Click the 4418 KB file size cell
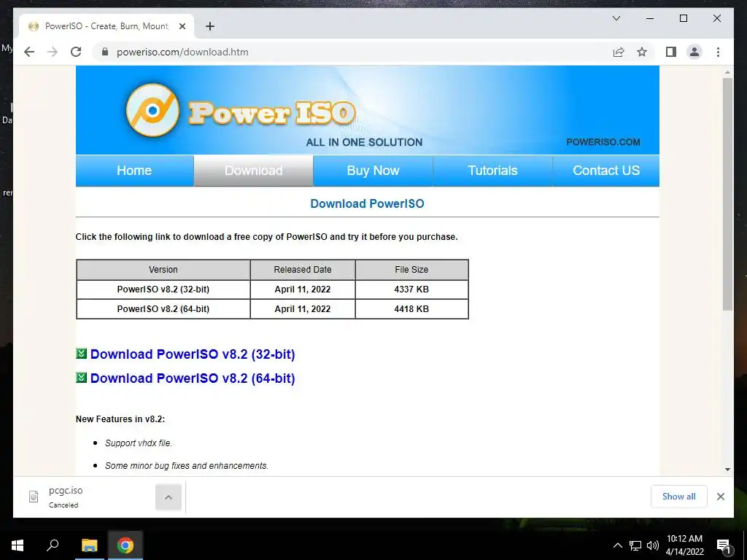 click(411, 308)
